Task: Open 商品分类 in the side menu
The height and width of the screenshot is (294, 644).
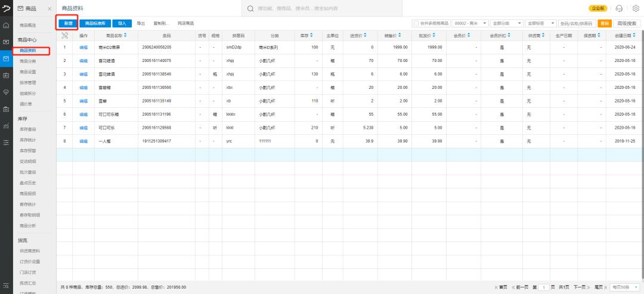Action: click(27, 61)
